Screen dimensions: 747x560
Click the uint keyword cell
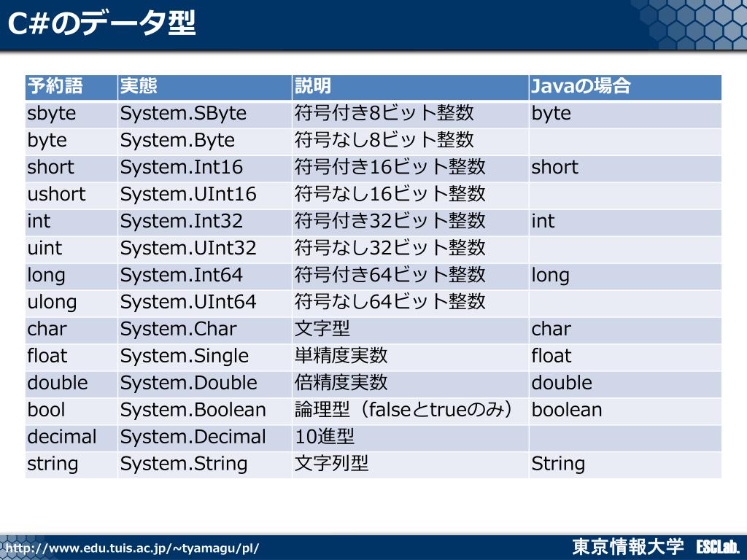(71, 249)
